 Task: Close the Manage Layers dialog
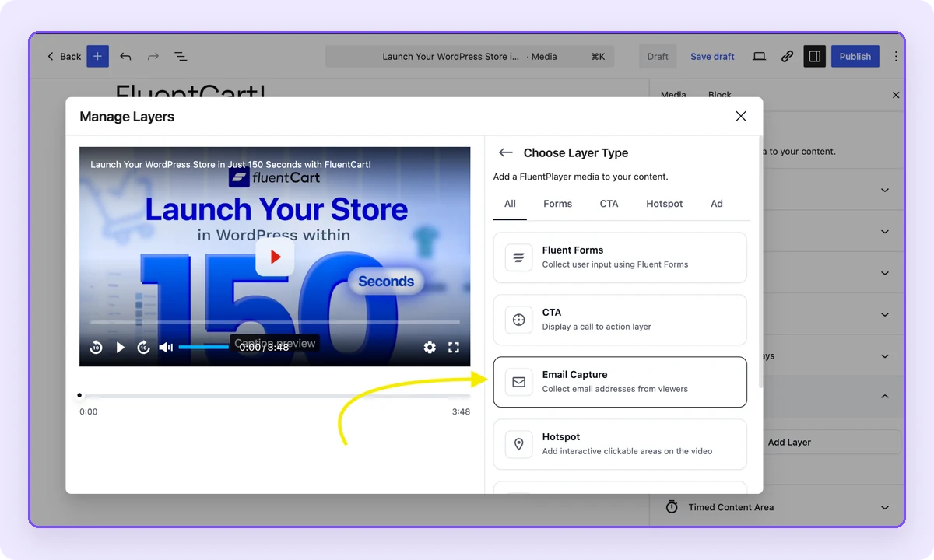point(741,116)
